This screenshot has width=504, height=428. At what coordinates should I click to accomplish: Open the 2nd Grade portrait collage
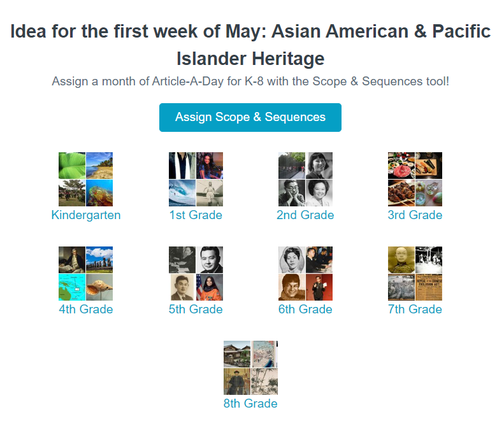[305, 179]
